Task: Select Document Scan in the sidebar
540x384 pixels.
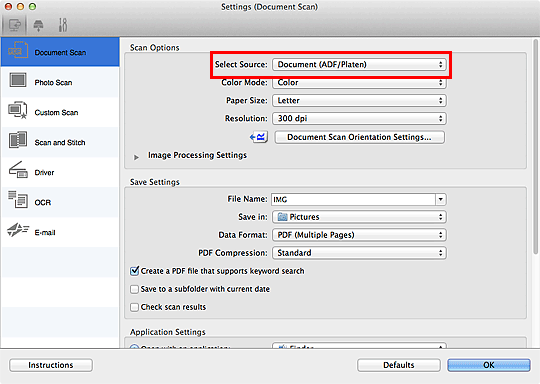Action: coord(60,52)
